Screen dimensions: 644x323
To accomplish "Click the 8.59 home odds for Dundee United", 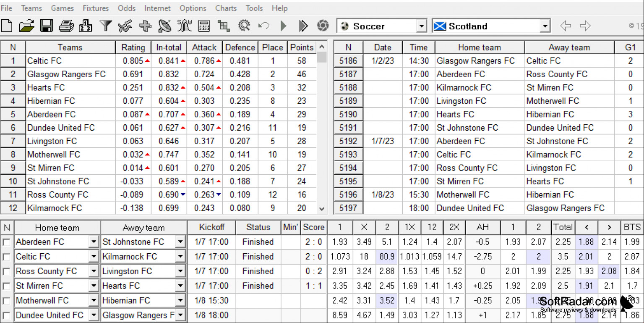I will pyautogui.click(x=339, y=315).
